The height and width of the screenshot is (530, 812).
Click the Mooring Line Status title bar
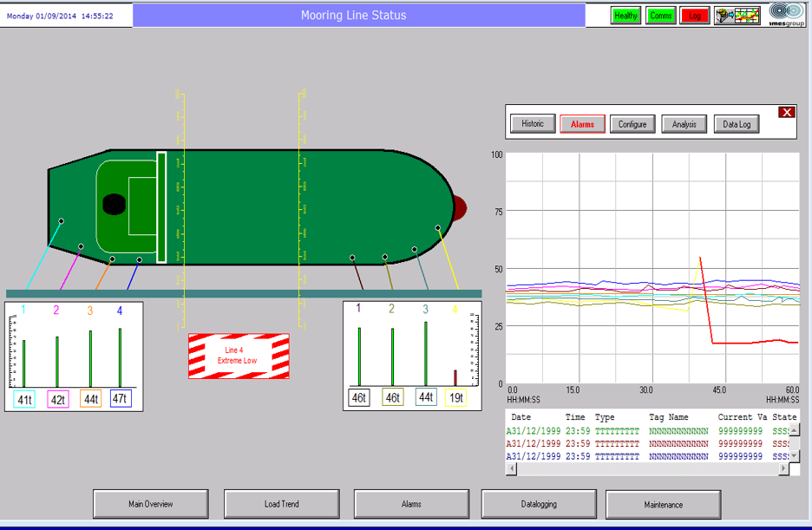click(359, 16)
